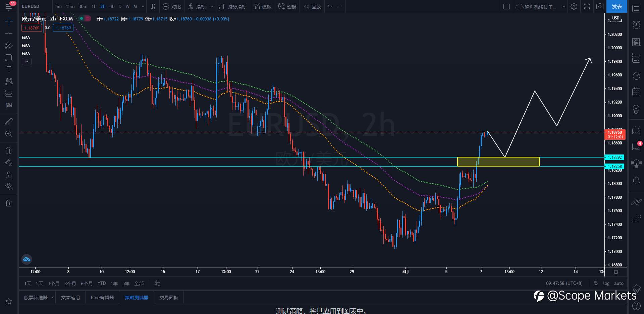Expand the indicators favorites dropdown arrow
This screenshot has height=314, width=644.
click(212, 6)
